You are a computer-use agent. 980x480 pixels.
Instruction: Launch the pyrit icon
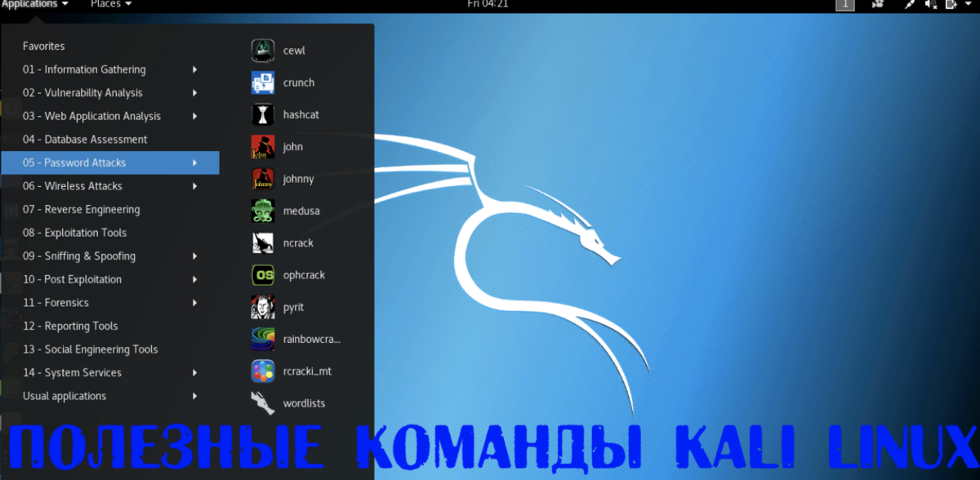click(x=263, y=307)
